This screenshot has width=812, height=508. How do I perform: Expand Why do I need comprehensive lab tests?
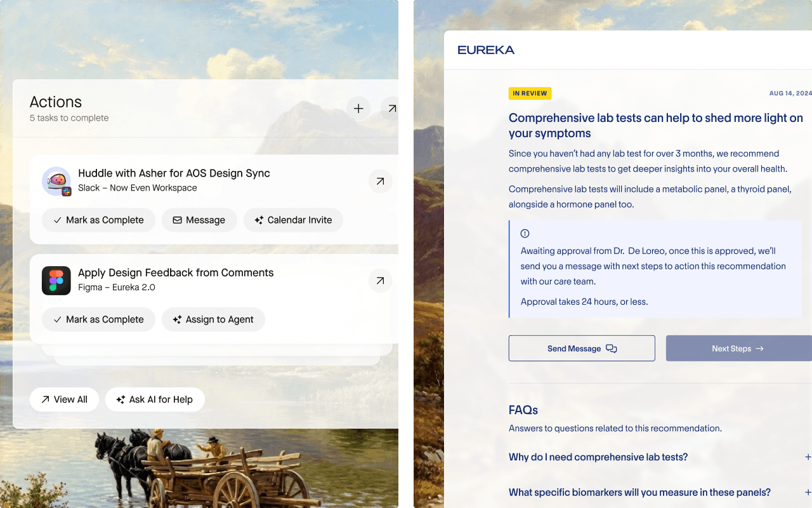(x=660, y=457)
